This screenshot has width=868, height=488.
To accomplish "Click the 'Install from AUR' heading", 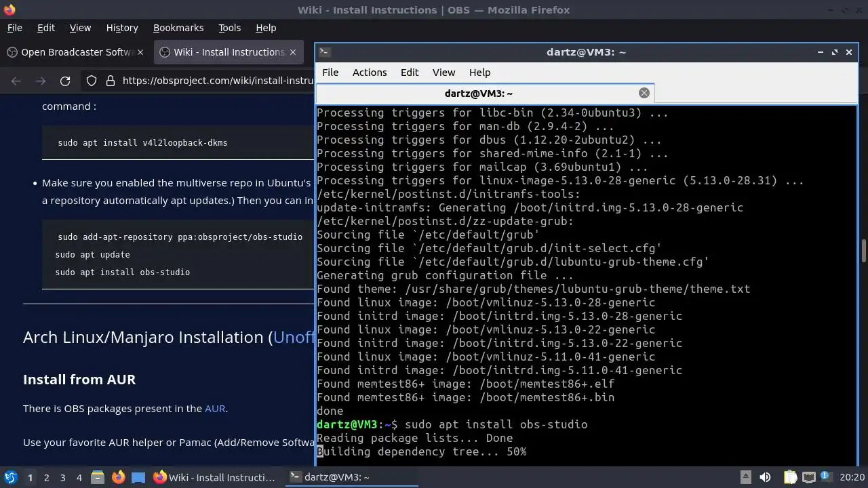I will point(79,380).
